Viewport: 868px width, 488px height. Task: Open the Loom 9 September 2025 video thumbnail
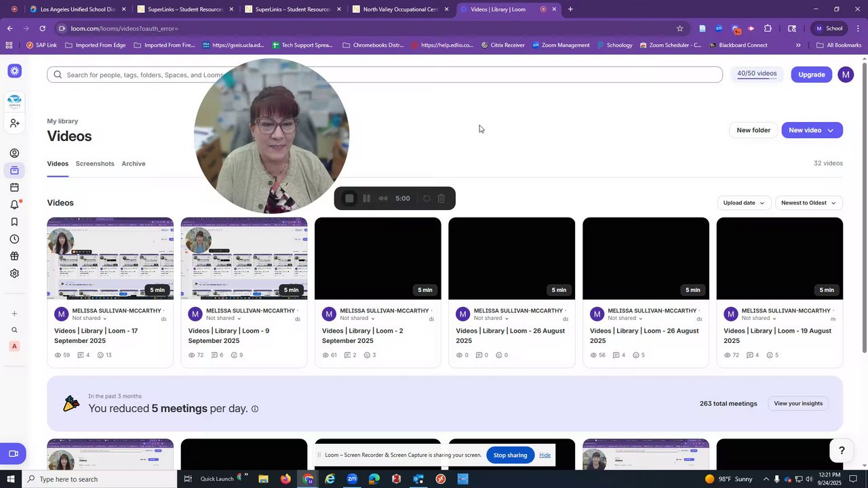(x=244, y=258)
